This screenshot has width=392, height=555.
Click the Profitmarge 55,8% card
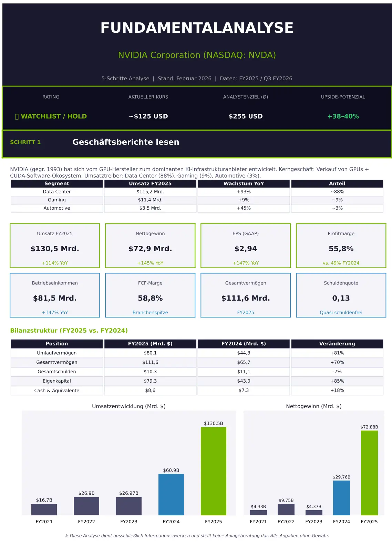(x=341, y=246)
